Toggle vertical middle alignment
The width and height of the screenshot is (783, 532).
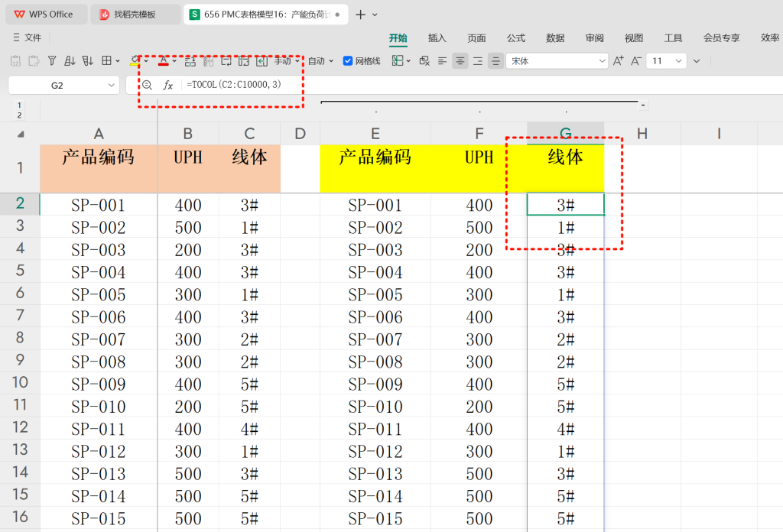pyautogui.click(x=495, y=61)
